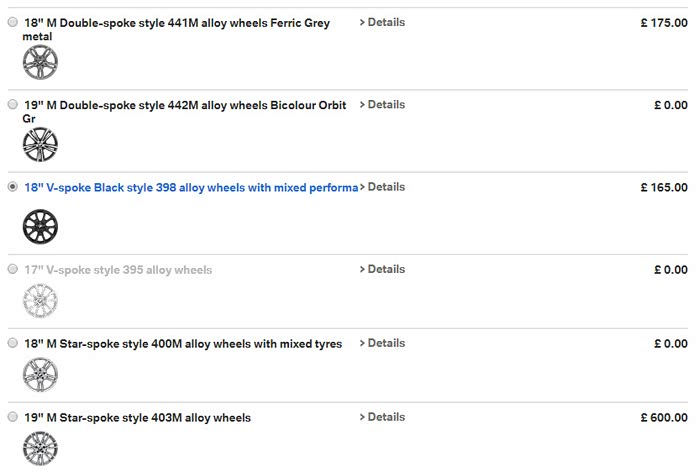Toggle the selected V-spoke Black 398 radio button
This screenshot has height=472, width=700.
(13, 187)
